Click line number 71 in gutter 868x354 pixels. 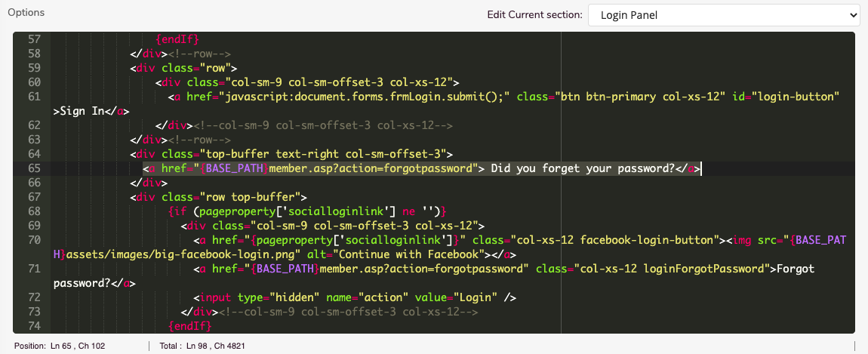coord(33,269)
